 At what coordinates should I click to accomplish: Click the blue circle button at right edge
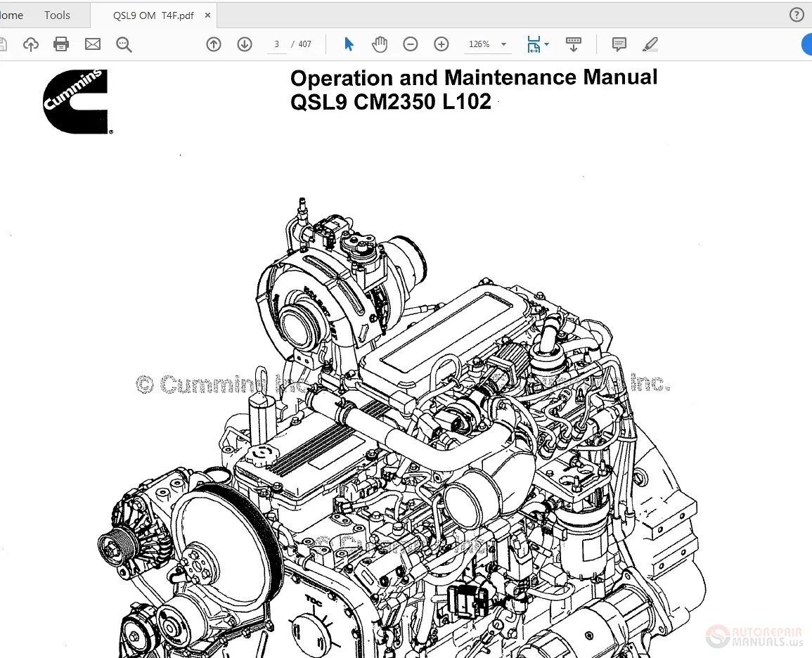pyautogui.click(x=807, y=44)
